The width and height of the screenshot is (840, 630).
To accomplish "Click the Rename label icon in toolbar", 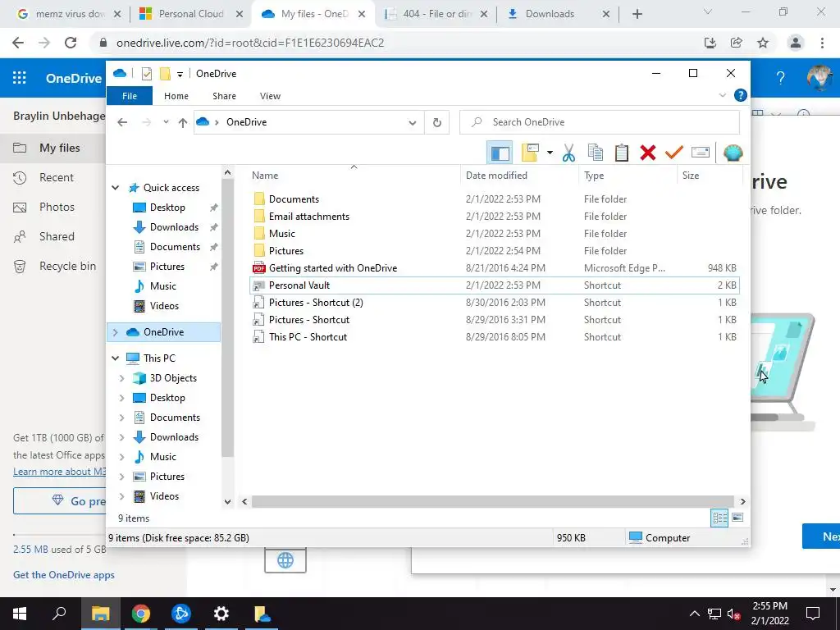I will (x=701, y=153).
